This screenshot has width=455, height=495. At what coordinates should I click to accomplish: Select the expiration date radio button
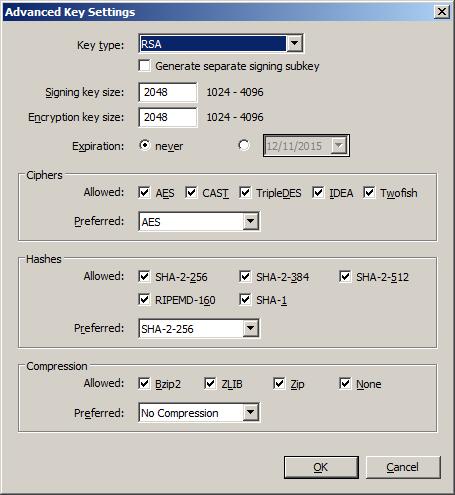coord(244,145)
